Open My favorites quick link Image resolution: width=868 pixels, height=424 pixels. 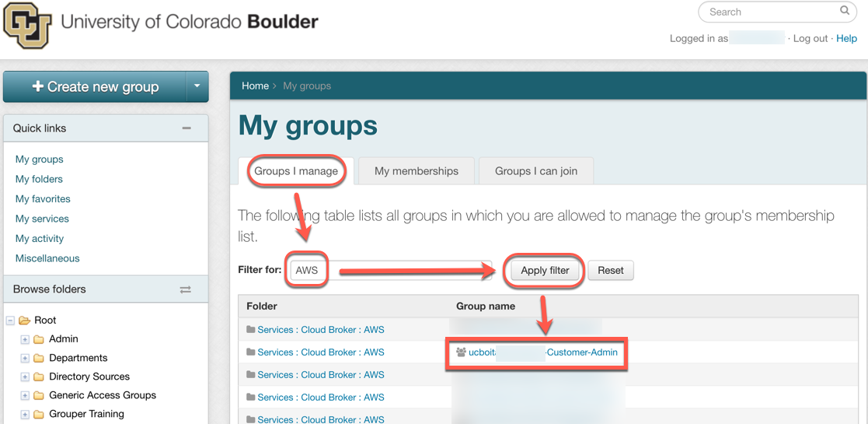point(43,198)
